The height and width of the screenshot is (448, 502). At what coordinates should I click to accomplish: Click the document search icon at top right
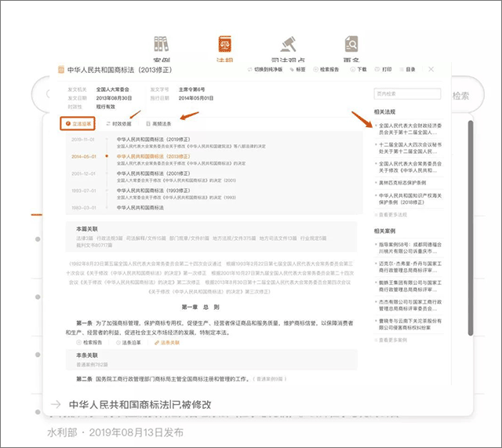click(350, 46)
